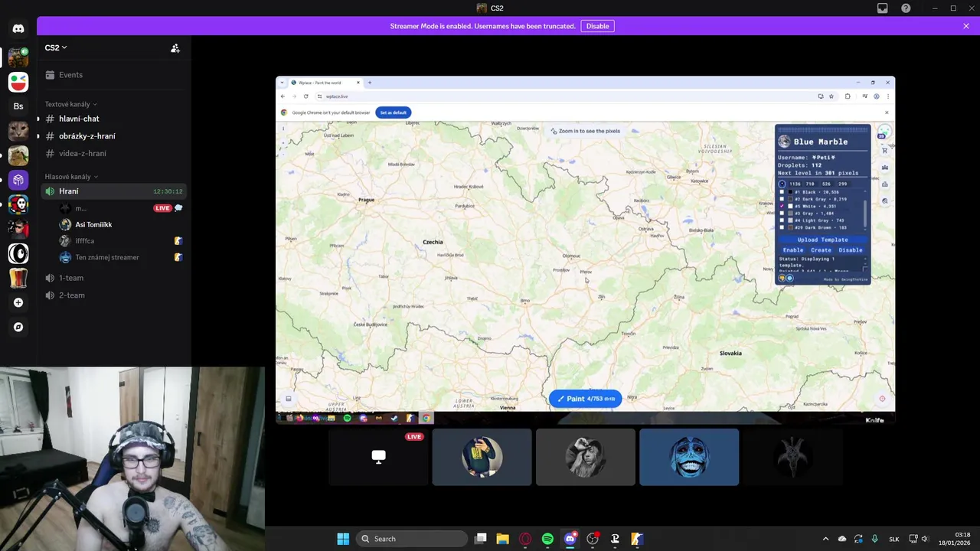Collapse the Textové kanály category
The width and height of the screenshot is (980, 551).
[x=70, y=104]
